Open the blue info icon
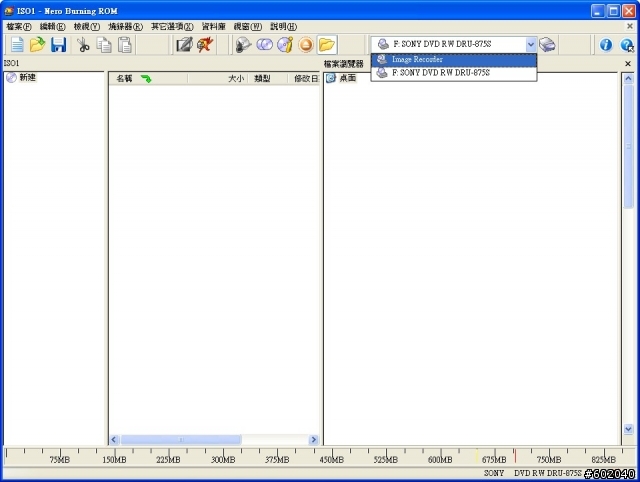This screenshot has height=482, width=640. click(606, 44)
